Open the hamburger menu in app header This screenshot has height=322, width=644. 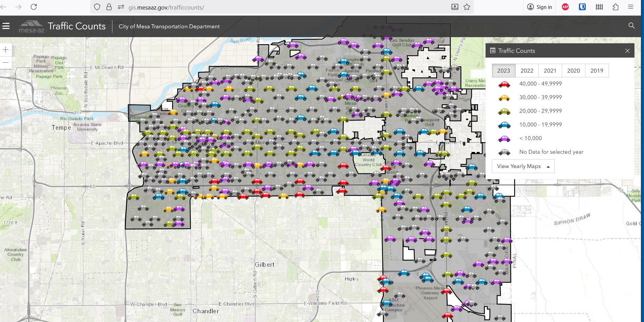pos(6,26)
